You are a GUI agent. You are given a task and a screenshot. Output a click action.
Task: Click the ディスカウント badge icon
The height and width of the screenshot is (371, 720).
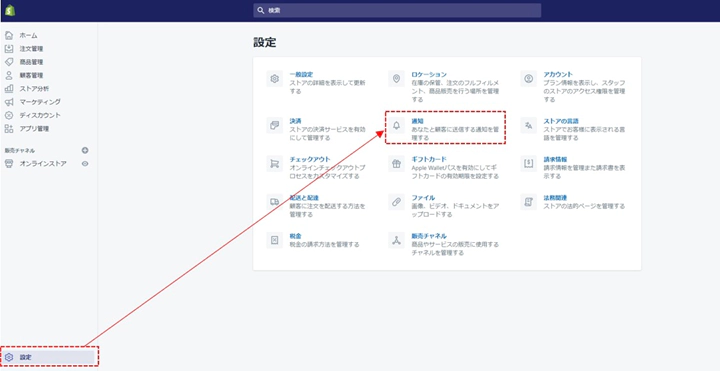[x=9, y=115]
